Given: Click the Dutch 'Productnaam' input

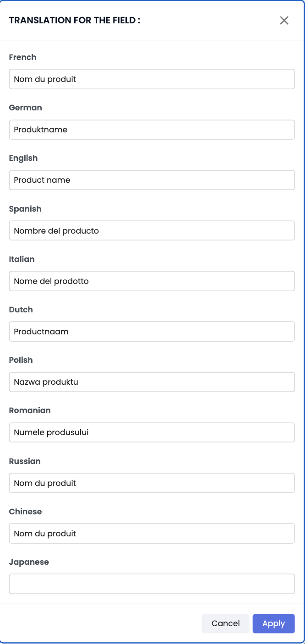Looking at the screenshot, I should 152,331.
